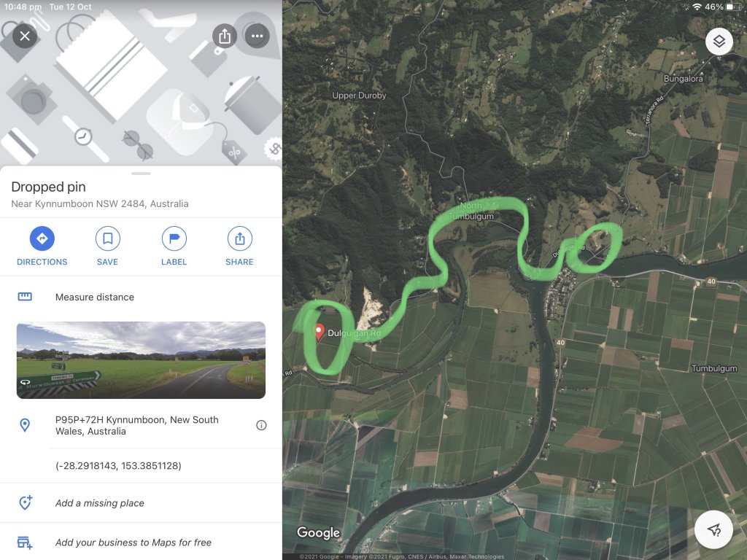The width and height of the screenshot is (747, 560).
Task: Close the dropped pin panel
Action: tap(25, 36)
